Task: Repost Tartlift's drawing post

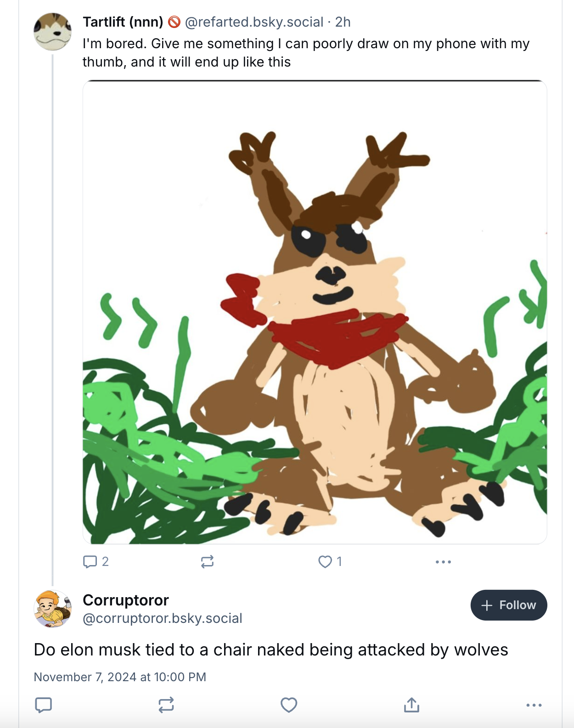Action: click(x=207, y=561)
